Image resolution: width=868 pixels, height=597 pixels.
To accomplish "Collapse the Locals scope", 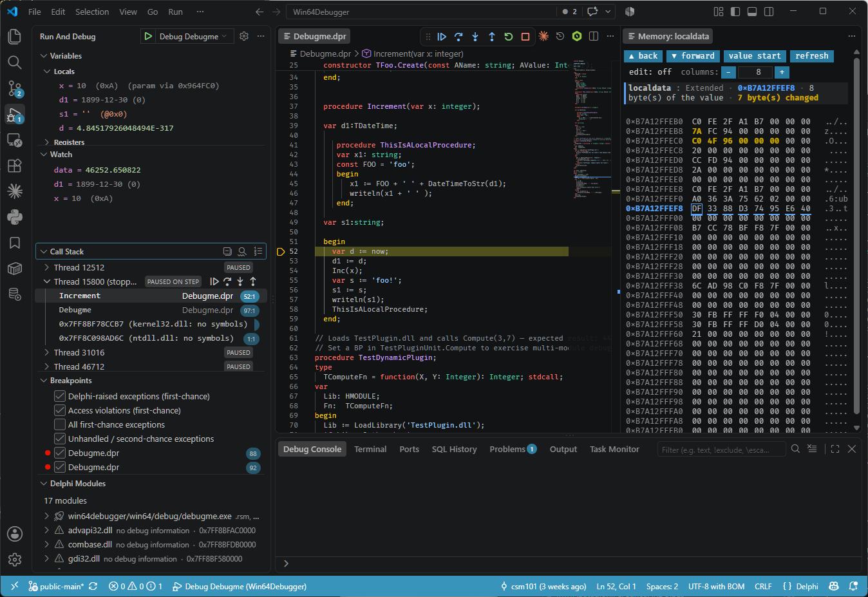I will point(47,71).
